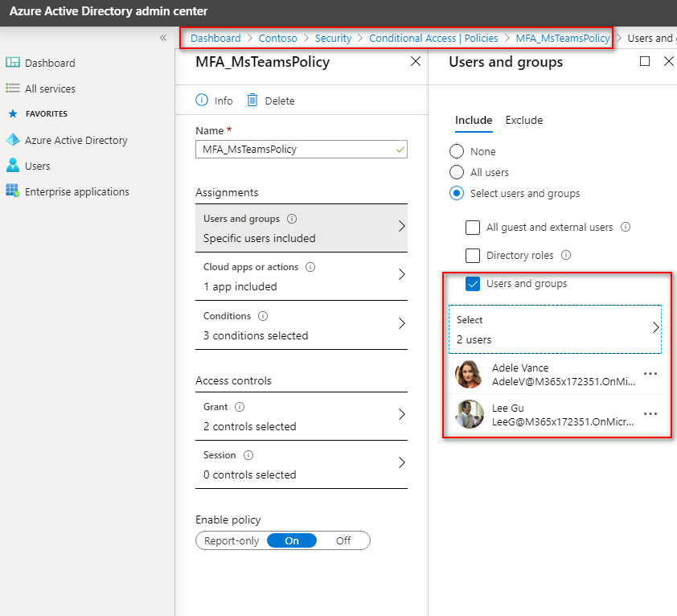677x616 pixels.
Task: Click Conditional Access | Policies breadcrumb
Action: (x=433, y=38)
